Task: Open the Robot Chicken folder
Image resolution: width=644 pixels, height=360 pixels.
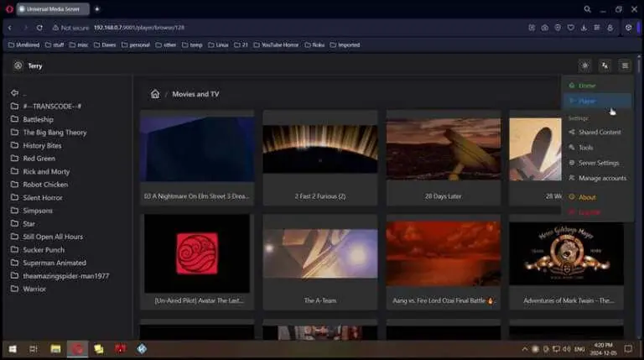Action: coord(45,185)
